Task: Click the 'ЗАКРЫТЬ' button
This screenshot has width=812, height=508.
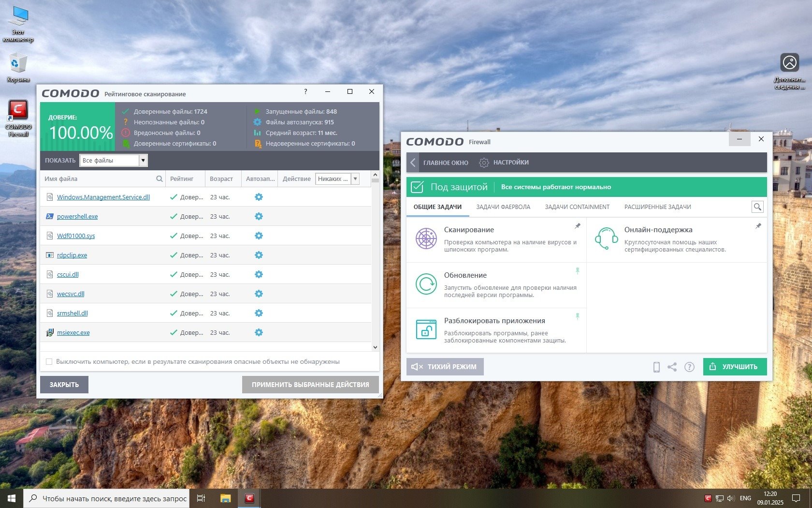Action: click(x=64, y=385)
